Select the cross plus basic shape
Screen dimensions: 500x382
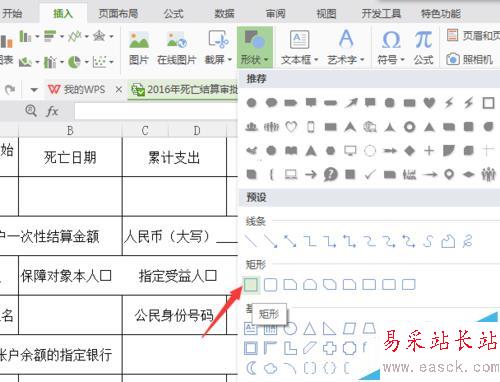click(x=330, y=348)
